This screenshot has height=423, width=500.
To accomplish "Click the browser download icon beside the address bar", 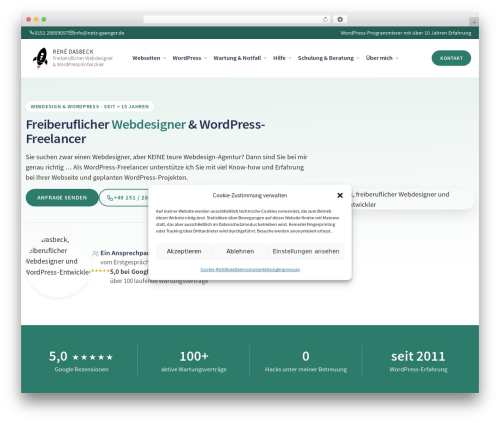I will 340,19.
